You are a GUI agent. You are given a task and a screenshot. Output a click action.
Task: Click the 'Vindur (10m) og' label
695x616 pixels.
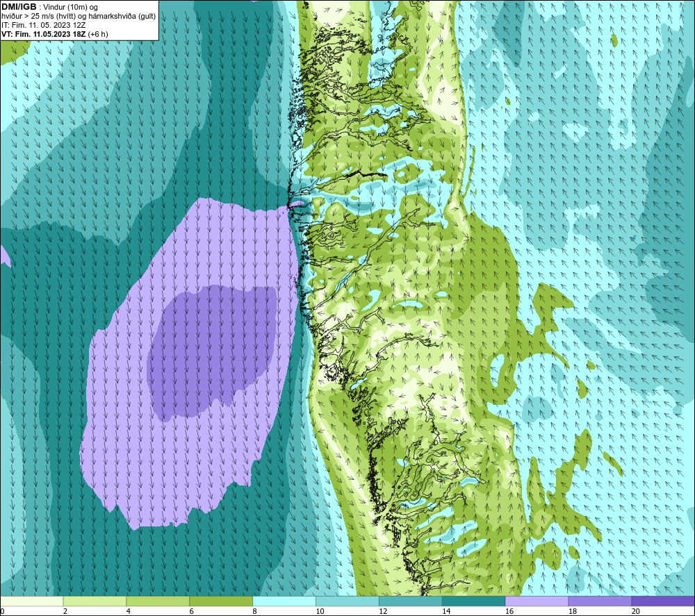(x=70, y=8)
